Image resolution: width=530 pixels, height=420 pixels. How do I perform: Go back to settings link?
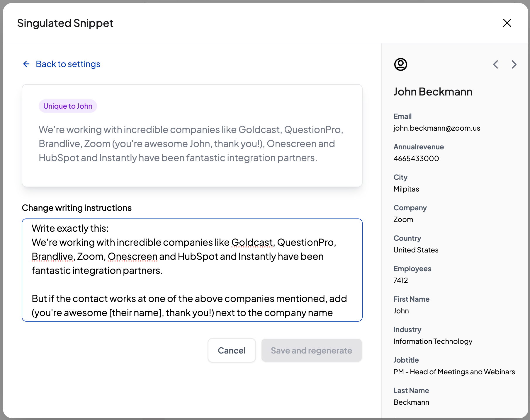tap(68, 64)
